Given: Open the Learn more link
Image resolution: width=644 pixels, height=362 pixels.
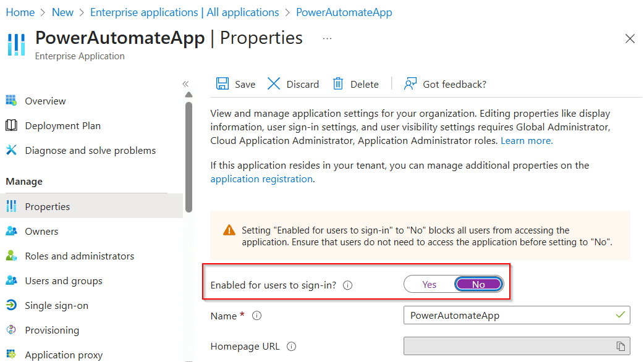Looking at the screenshot, I should pyautogui.click(x=526, y=140).
